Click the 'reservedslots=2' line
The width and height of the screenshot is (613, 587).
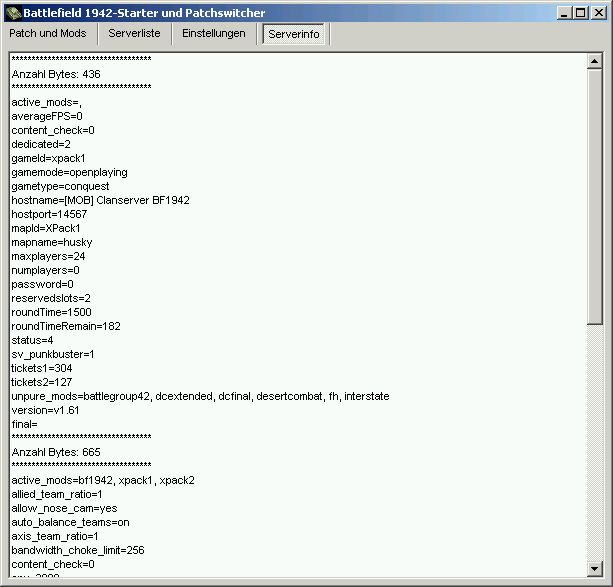[x=51, y=298]
